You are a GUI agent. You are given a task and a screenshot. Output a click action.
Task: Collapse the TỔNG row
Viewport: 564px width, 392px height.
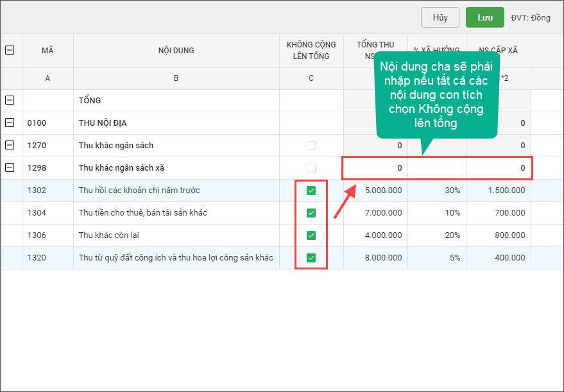pyautogui.click(x=10, y=100)
